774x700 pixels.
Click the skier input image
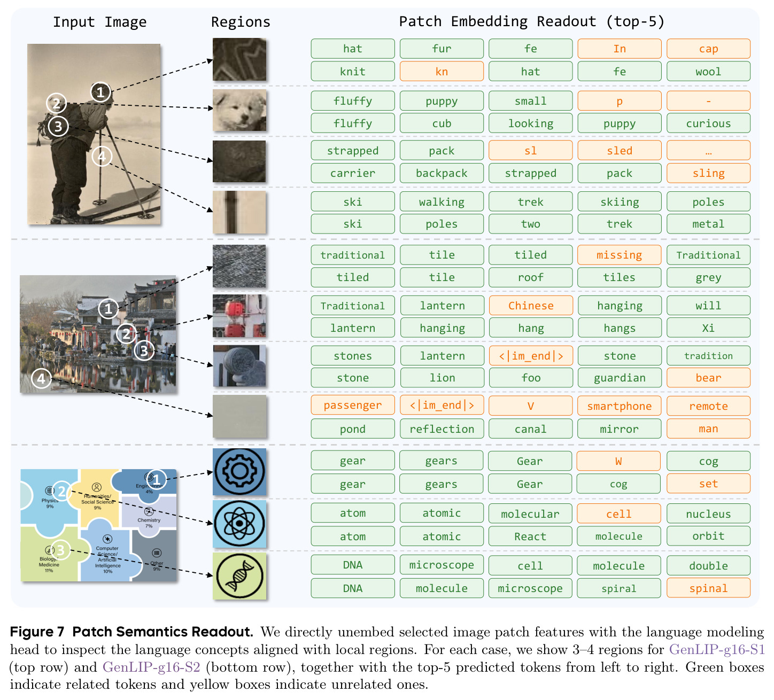(x=94, y=134)
